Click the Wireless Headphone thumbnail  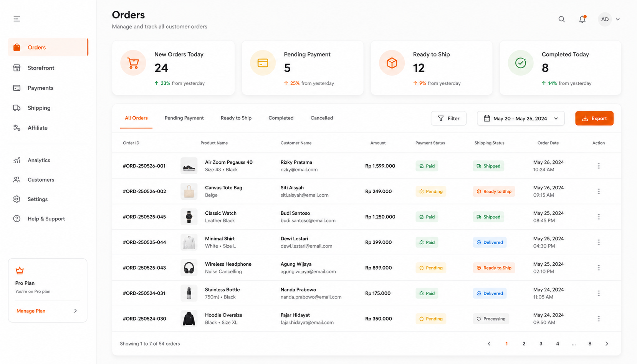189,268
